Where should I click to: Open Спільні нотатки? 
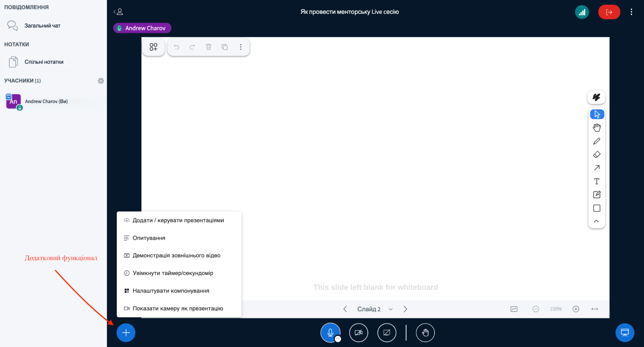[x=44, y=62]
